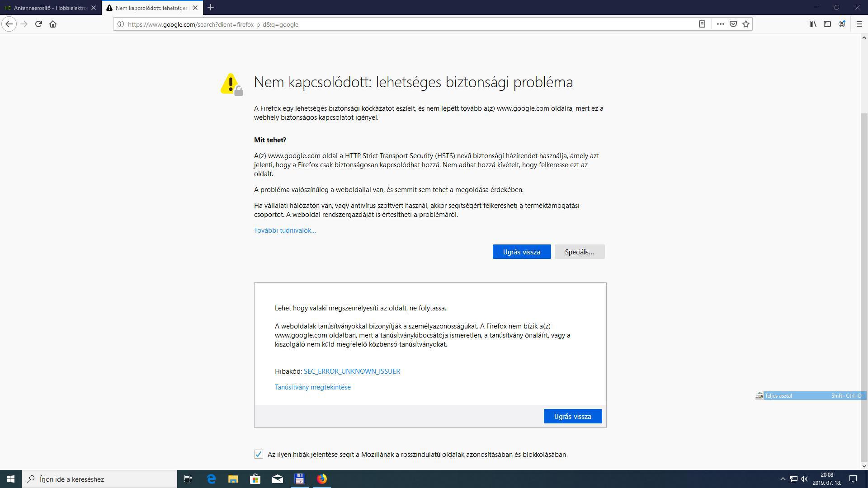Open the Library icon
Screen dimensions: 868x488
pyautogui.click(x=812, y=24)
